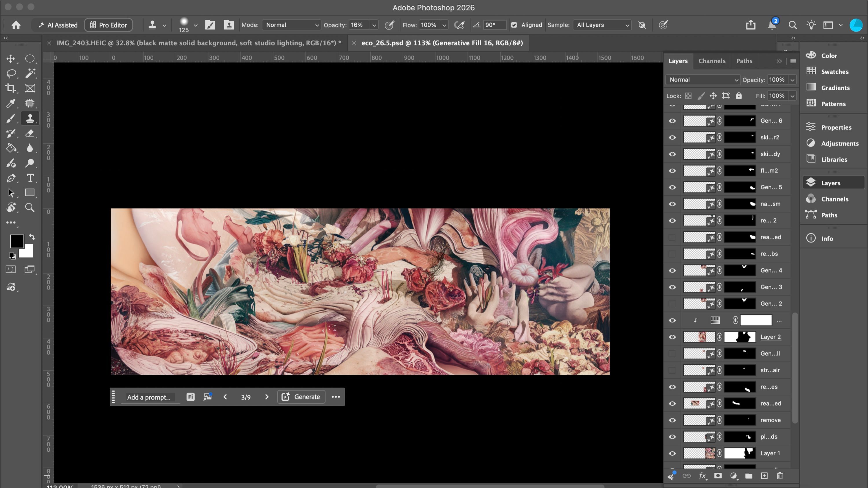Click the Home icon

click(x=16, y=25)
